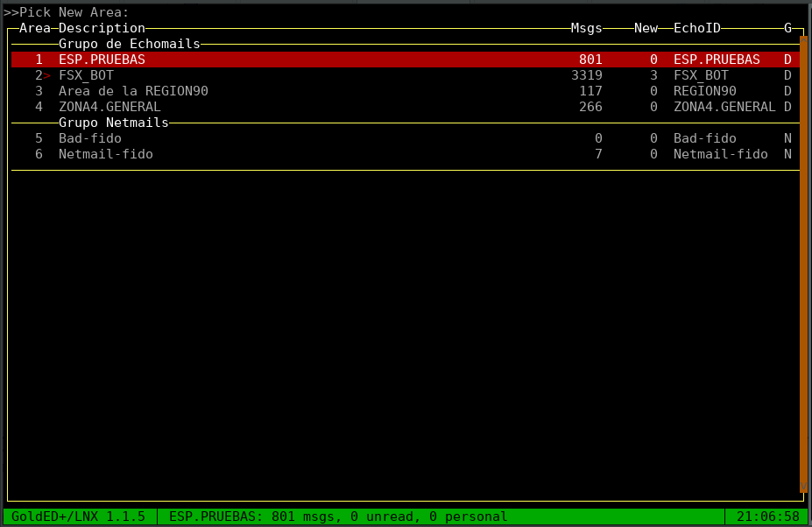The width and height of the screenshot is (812, 527).
Task: Click the red new-mail marker beside FSX_BOT
Action: 47,76
